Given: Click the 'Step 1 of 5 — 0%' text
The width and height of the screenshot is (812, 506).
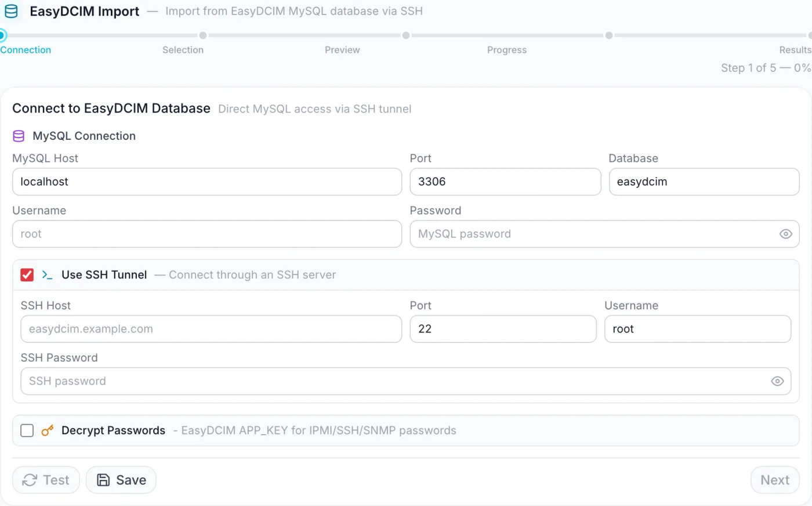Looking at the screenshot, I should point(766,68).
